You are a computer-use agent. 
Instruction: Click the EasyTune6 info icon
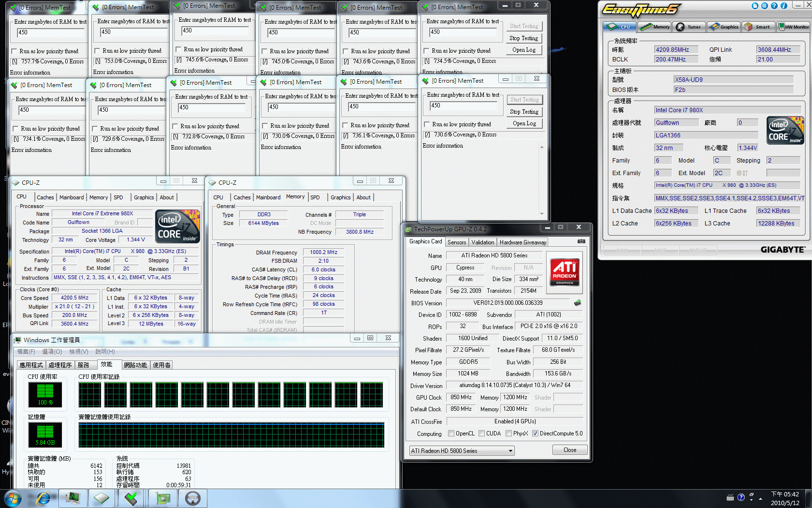(784, 6)
